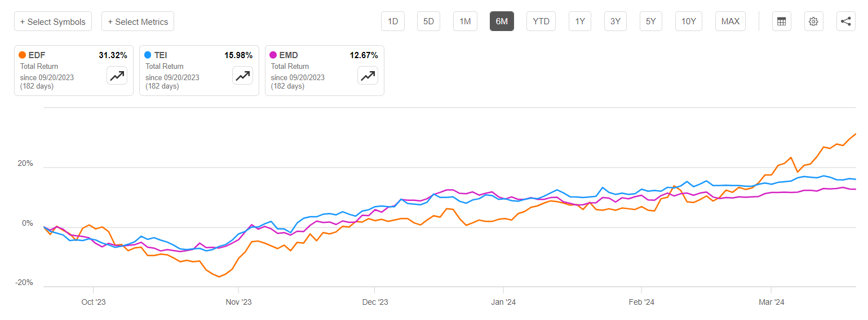Open the Select Symbols picker

pos(53,21)
